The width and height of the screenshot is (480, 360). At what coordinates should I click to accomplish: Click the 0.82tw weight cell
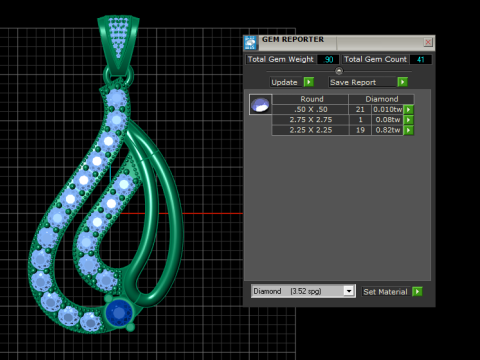(387, 130)
